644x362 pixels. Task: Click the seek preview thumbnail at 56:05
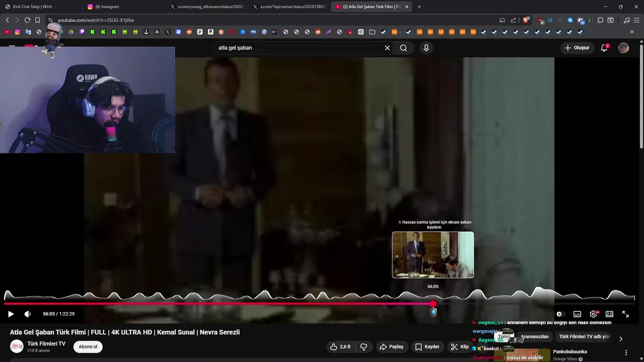coord(433,254)
